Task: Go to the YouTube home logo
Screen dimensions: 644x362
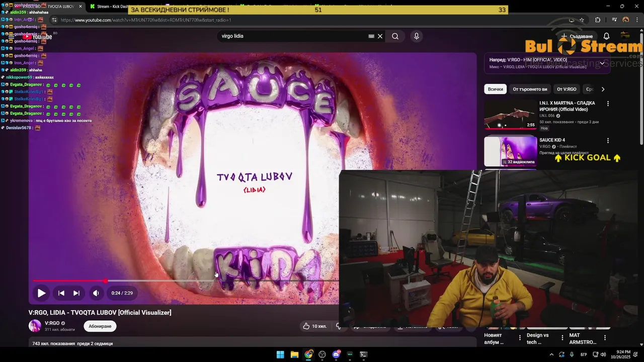Action: (x=37, y=37)
